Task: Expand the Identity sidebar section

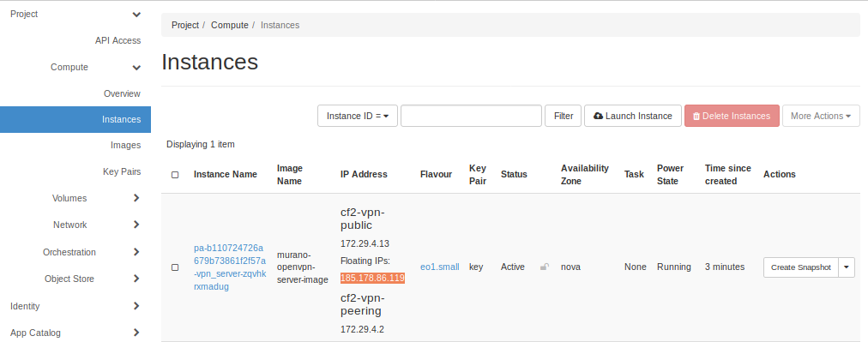Action: [136, 305]
